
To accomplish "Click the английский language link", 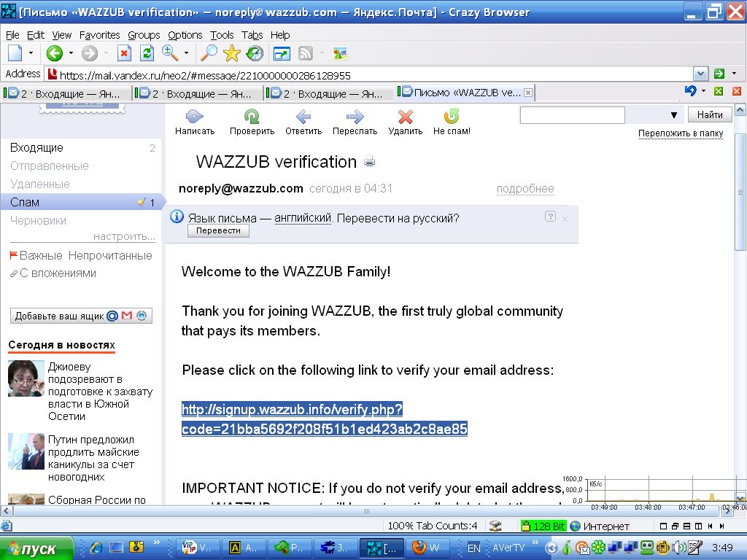I will [x=303, y=218].
